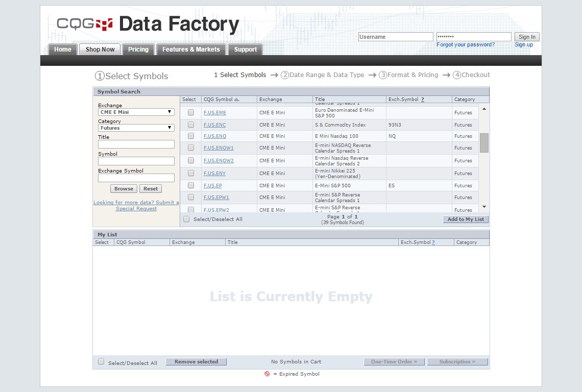Open the F.US.EPW1 symbol link

pos(216,198)
